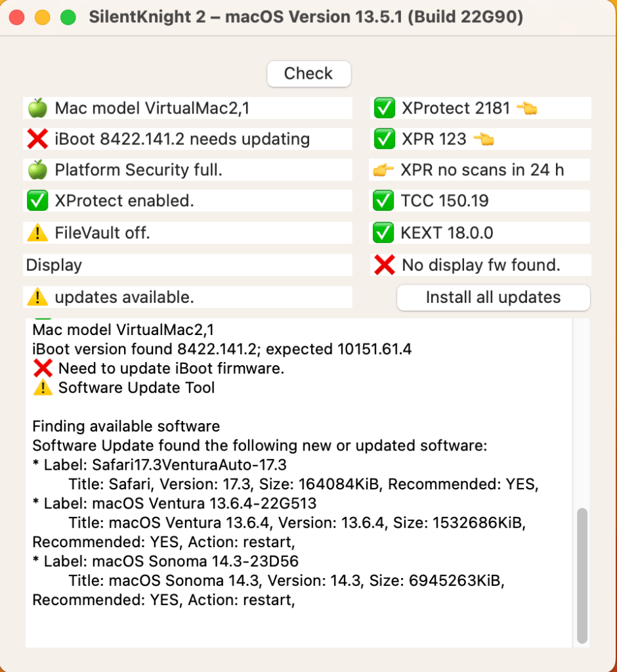Click green checkmark beside XProtect enabled
617x672 pixels.
point(37,201)
